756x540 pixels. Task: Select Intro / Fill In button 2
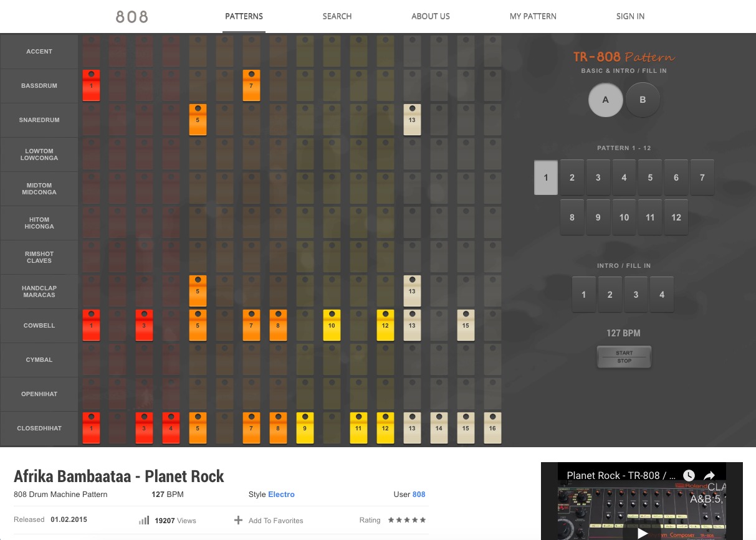click(610, 295)
